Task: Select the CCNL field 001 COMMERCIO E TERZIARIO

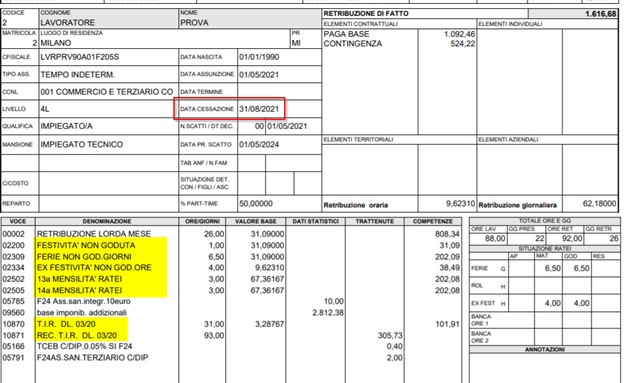Action: (x=107, y=92)
